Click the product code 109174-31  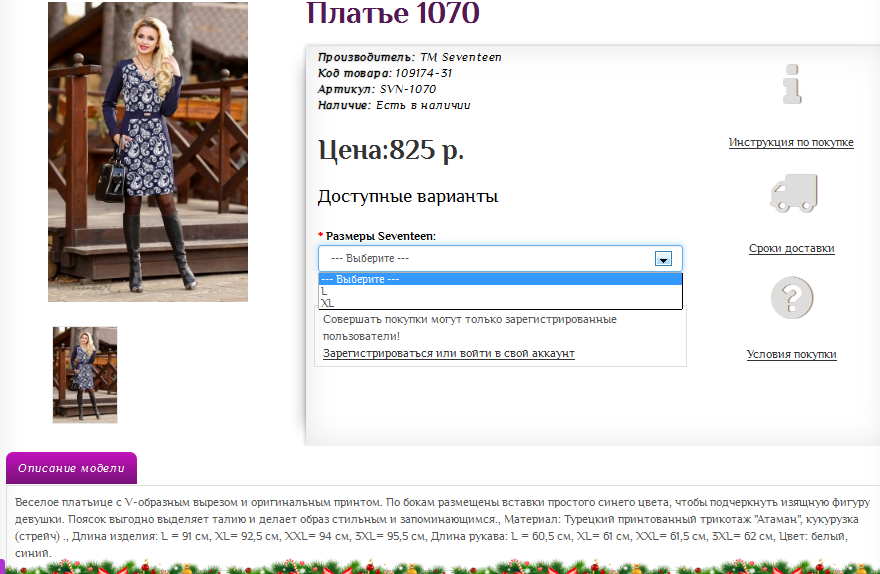pyautogui.click(x=423, y=73)
